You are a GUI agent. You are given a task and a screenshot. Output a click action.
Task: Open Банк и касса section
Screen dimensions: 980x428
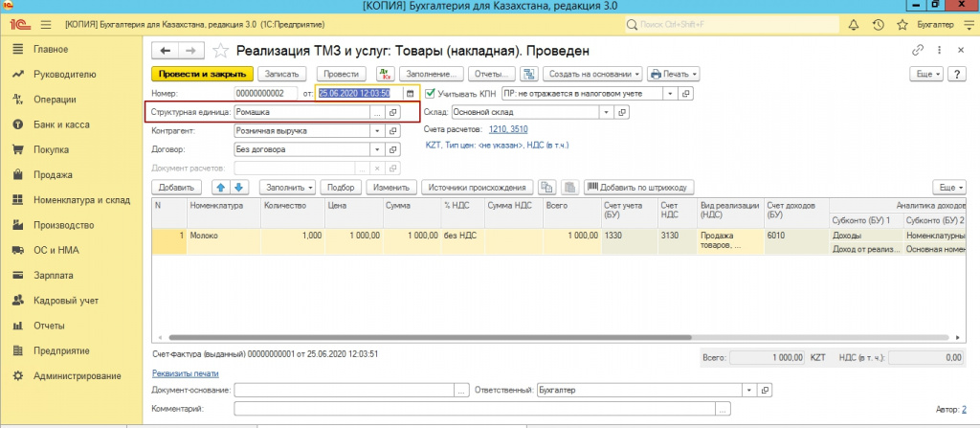click(x=61, y=124)
